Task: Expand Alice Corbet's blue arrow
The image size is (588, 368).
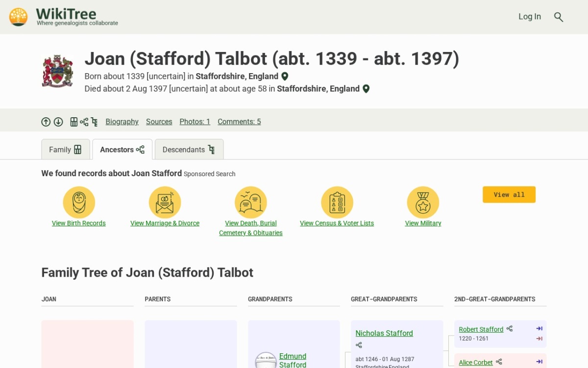Action: [539, 362]
